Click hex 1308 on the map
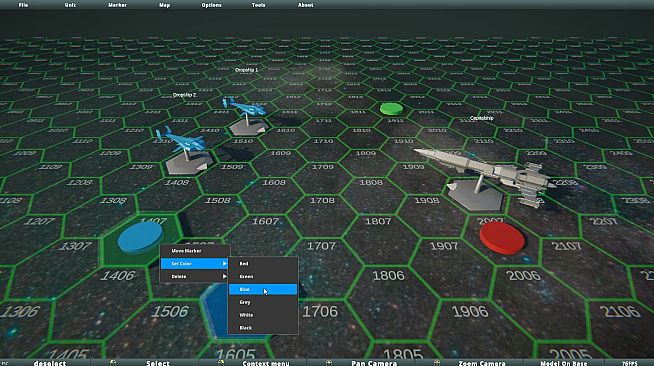 click(113, 201)
